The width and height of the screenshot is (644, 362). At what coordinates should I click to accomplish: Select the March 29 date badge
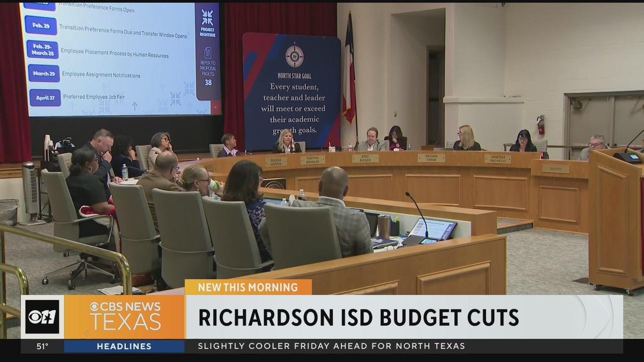click(x=44, y=73)
